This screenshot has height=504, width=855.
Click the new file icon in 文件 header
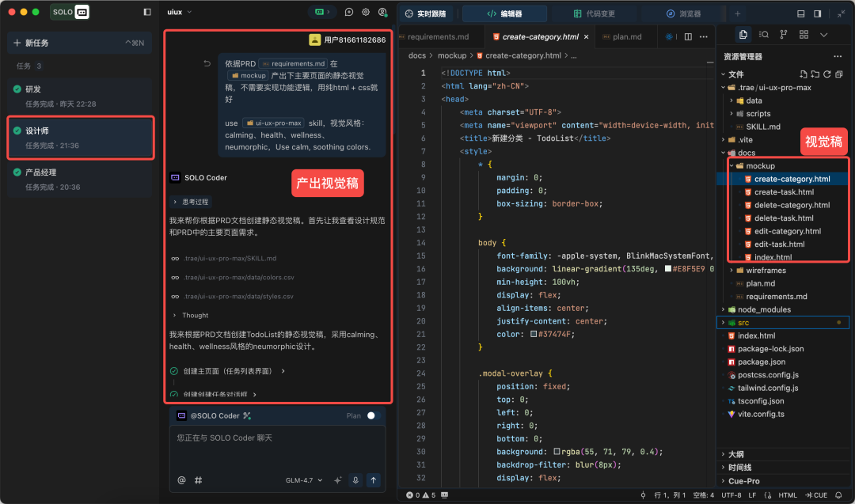pos(802,74)
